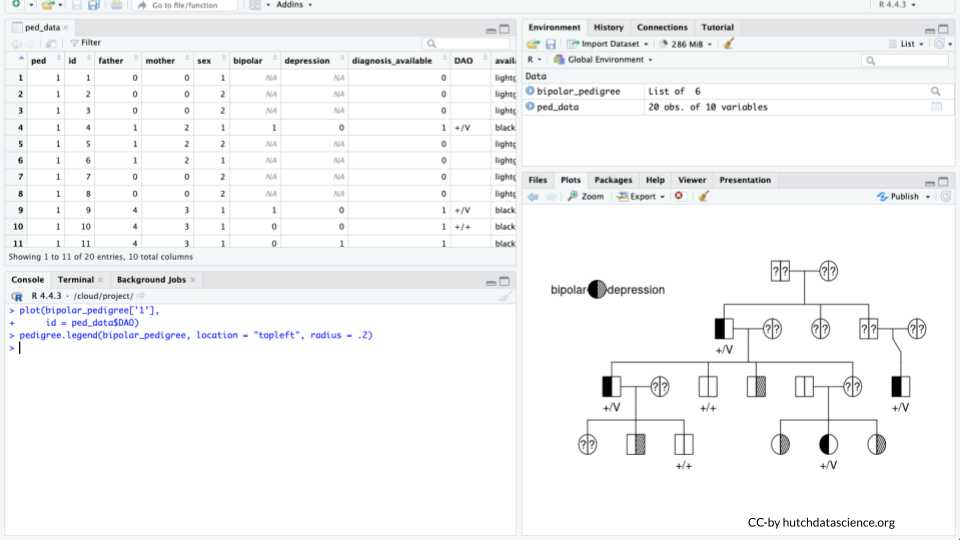This screenshot has width=960, height=540.
Task: Switch to the Tutorial tab
Action: (718, 28)
